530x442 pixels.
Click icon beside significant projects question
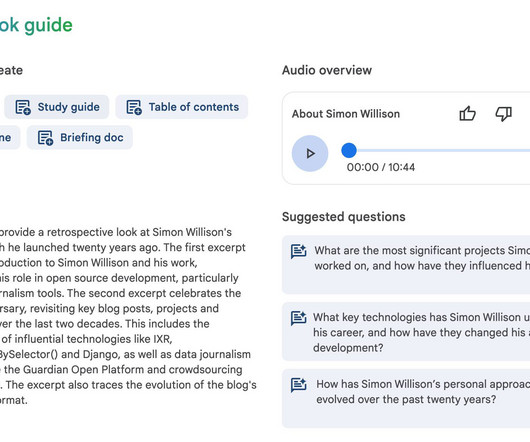(x=298, y=251)
